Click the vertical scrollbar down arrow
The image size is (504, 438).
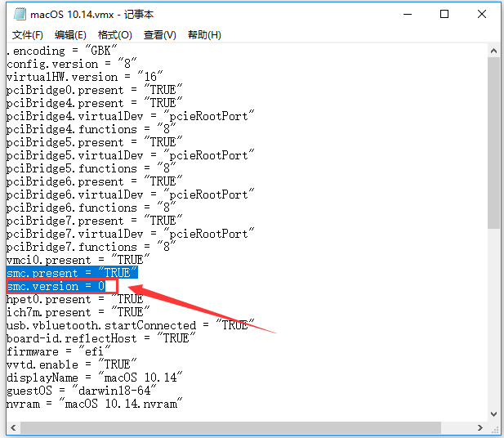pos(493,414)
